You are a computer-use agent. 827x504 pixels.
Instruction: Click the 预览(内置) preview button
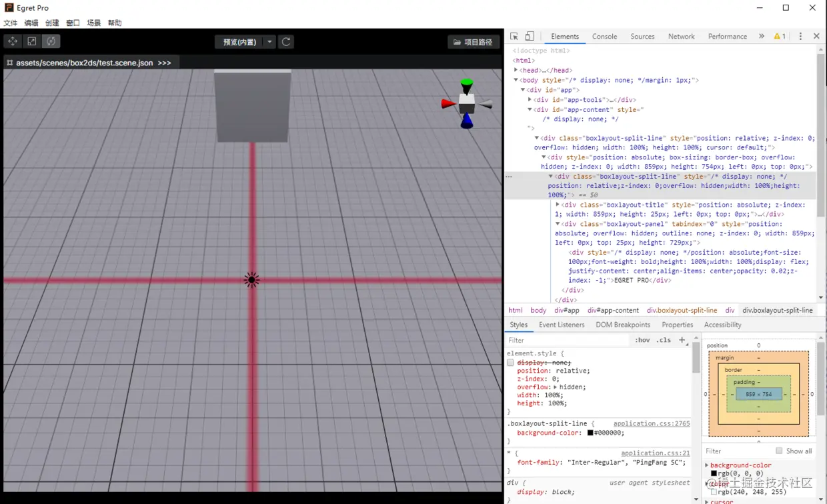tap(239, 42)
